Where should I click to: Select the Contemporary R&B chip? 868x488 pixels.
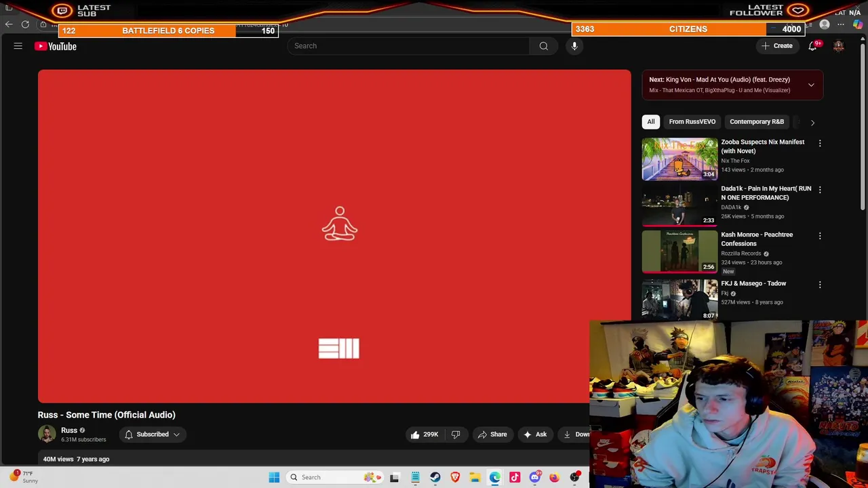coord(757,121)
